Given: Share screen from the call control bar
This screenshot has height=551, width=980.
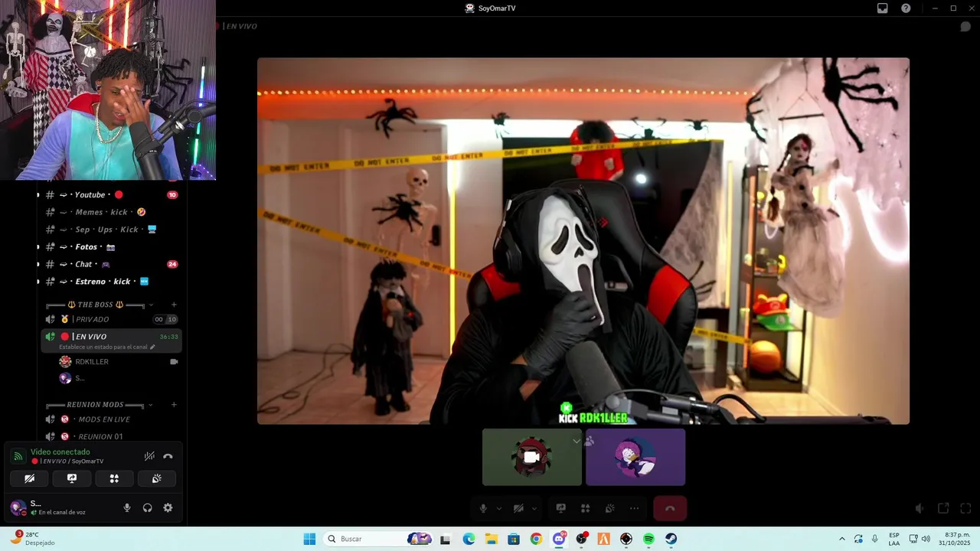Looking at the screenshot, I should (x=560, y=509).
